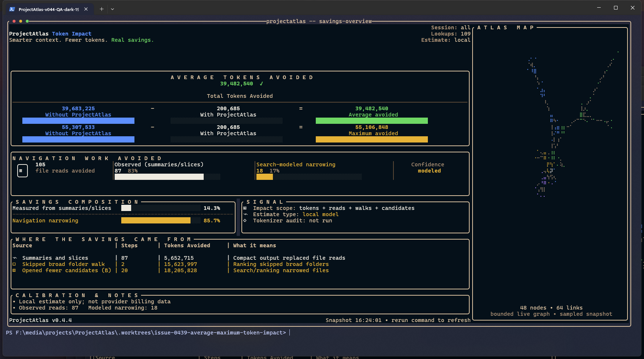Click the yellow dot in the pane header
The height and width of the screenshot is (359, 644).
click(21, 21)
